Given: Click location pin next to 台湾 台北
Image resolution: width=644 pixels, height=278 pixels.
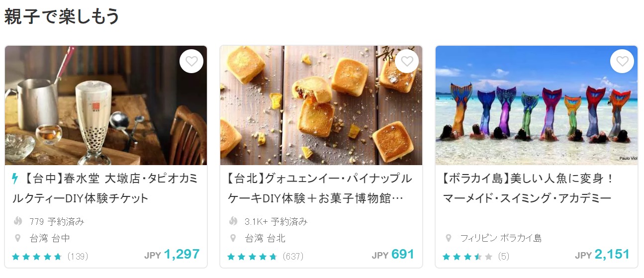Looking at the screenshot, I should tap(233, 238).
